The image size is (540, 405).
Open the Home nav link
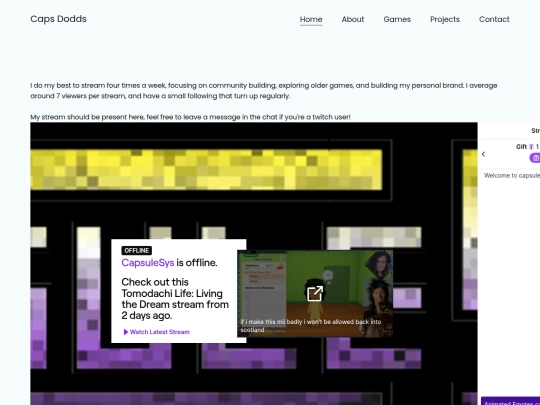click(x=311, y=19)
